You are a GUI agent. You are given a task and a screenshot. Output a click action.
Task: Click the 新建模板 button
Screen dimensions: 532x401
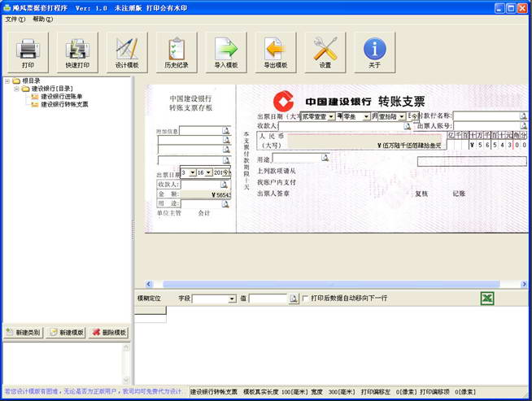(x=66, y=333)
